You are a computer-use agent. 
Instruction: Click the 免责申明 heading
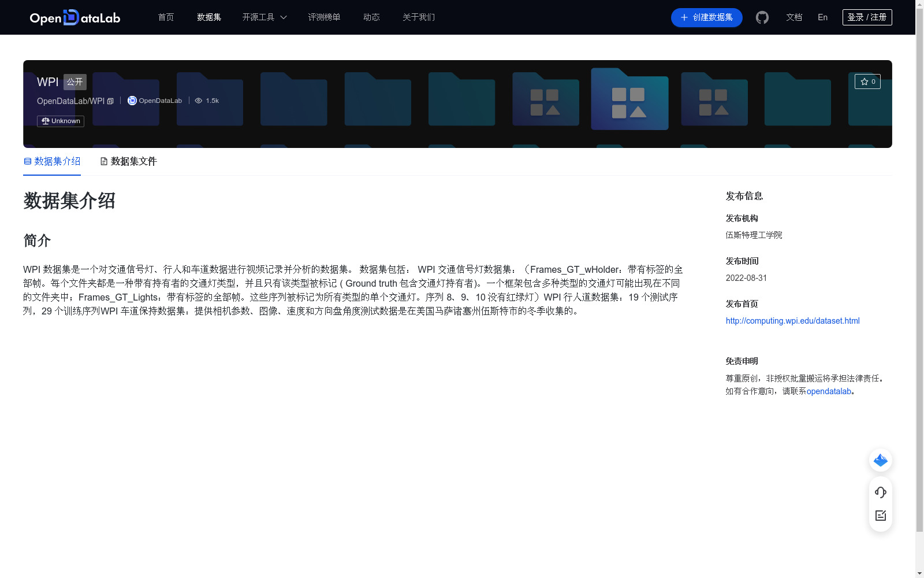[742, 361]
